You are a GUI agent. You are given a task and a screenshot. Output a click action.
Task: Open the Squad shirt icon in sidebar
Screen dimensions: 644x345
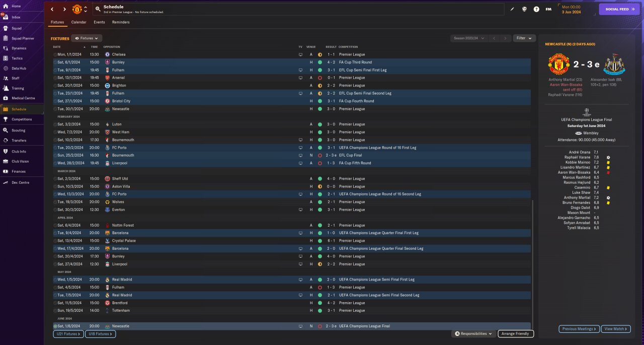coord(6,28)
